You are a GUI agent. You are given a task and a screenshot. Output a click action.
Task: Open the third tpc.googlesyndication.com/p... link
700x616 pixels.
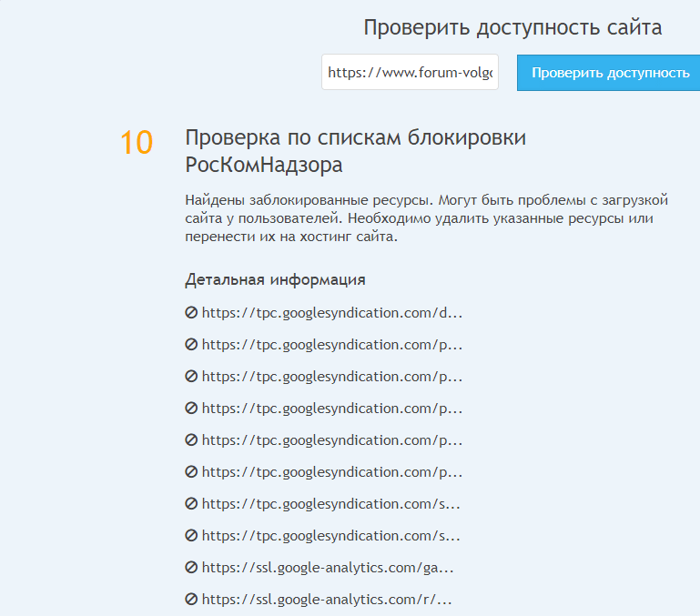tap(332, 409)
